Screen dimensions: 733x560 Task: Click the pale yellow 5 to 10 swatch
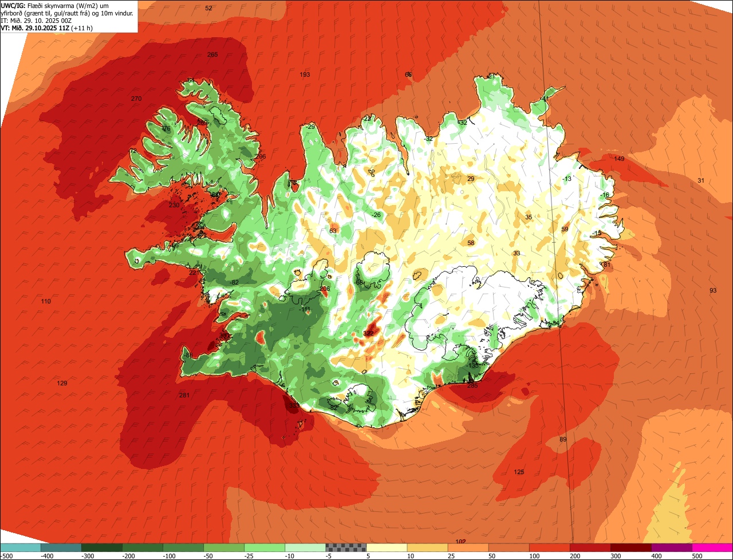click(x=387, y=547)
